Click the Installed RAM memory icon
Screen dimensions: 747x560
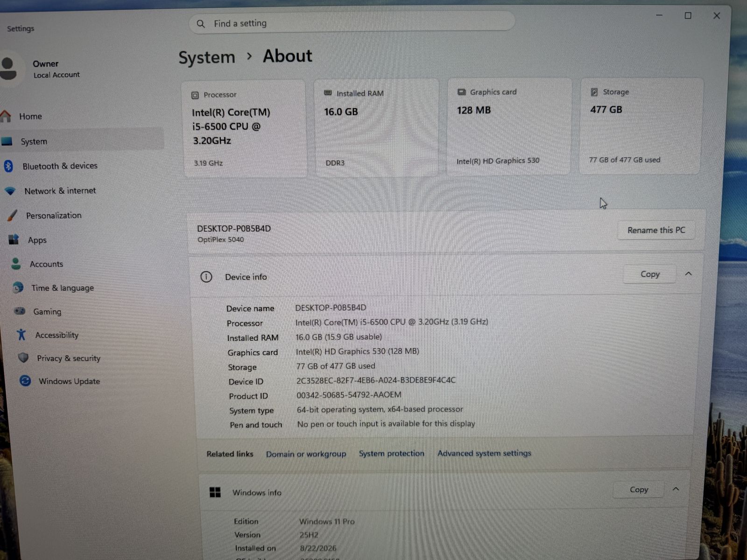tap(328, 93)
